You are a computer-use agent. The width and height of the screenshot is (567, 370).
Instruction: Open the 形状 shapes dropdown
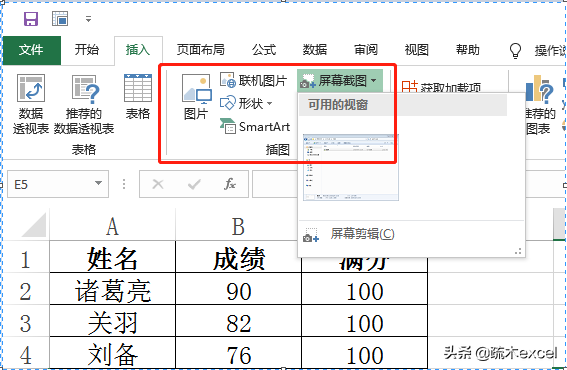point(246,103)
